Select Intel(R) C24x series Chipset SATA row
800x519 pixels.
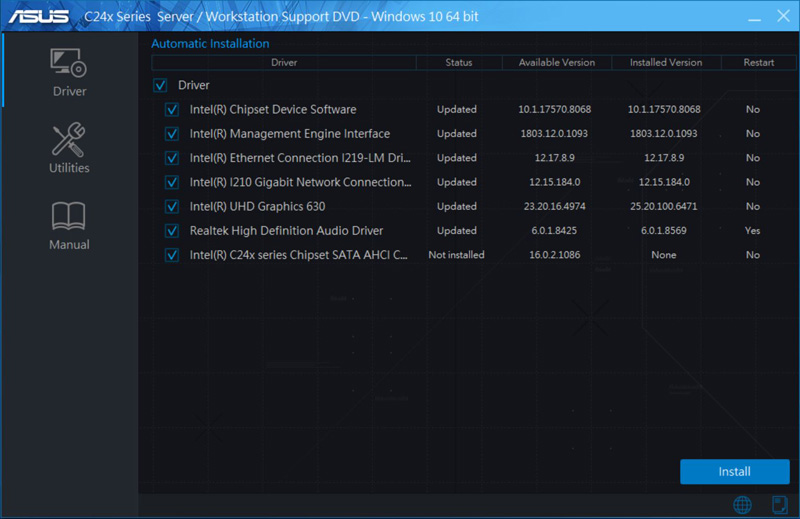(x=474, y=255)
